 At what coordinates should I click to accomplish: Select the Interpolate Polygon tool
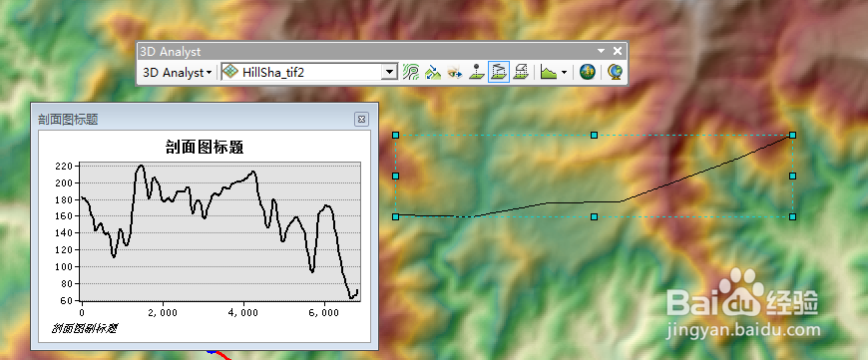pos(521,73)
